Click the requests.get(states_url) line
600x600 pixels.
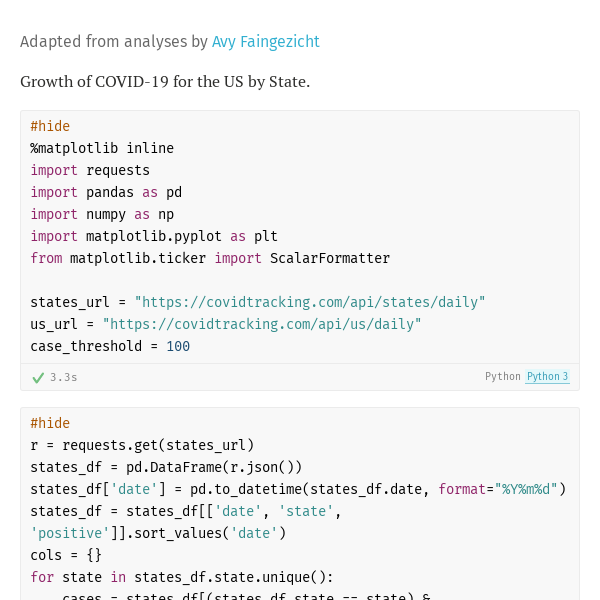(x=142, y=445)
